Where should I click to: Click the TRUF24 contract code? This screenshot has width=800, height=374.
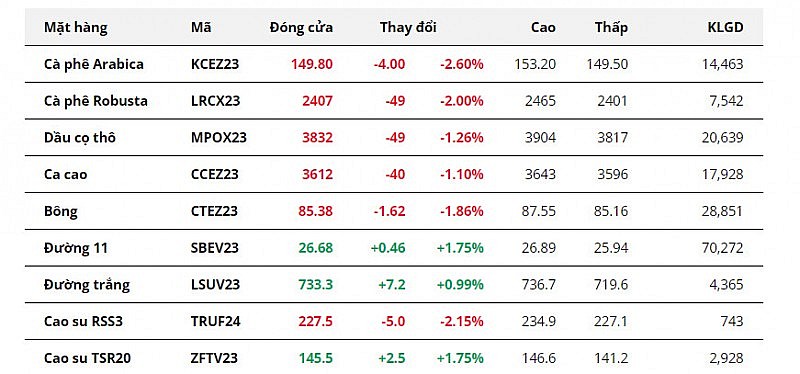(215, 321)
